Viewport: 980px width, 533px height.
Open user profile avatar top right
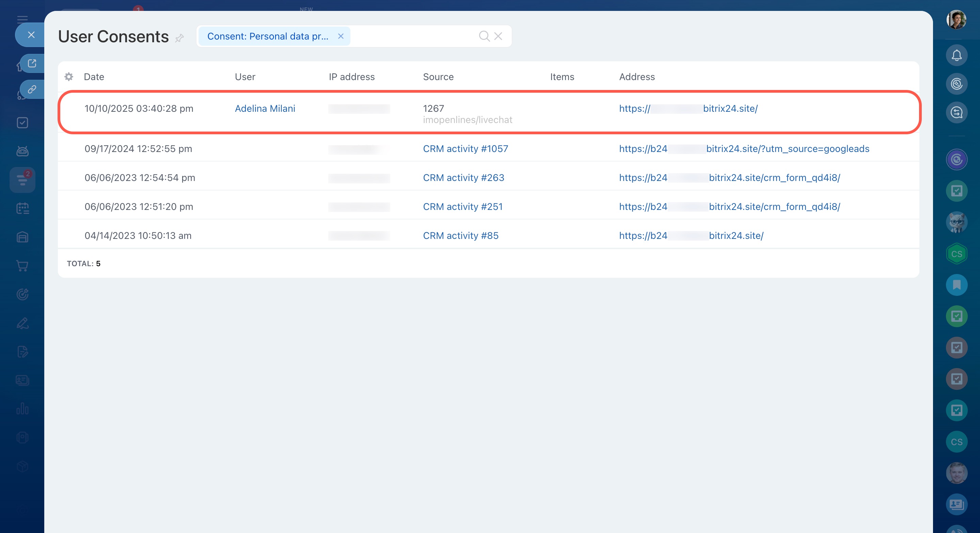click(x=957, y=19)
